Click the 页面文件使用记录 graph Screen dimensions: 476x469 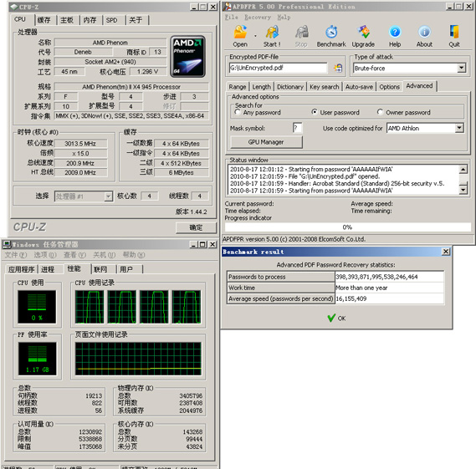pyautogui.click(x=138, y=359)
